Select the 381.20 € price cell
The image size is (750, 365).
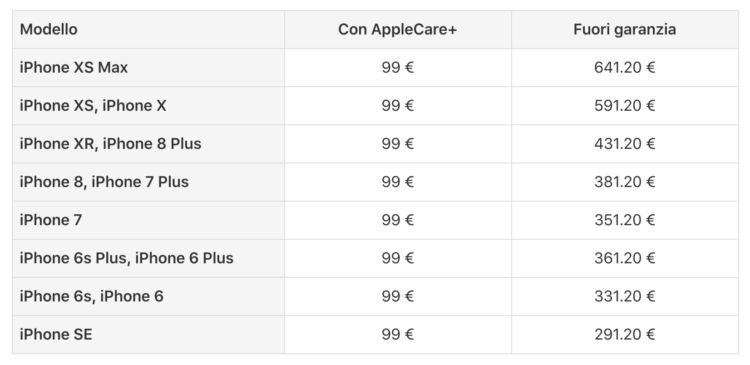[625, 182]
